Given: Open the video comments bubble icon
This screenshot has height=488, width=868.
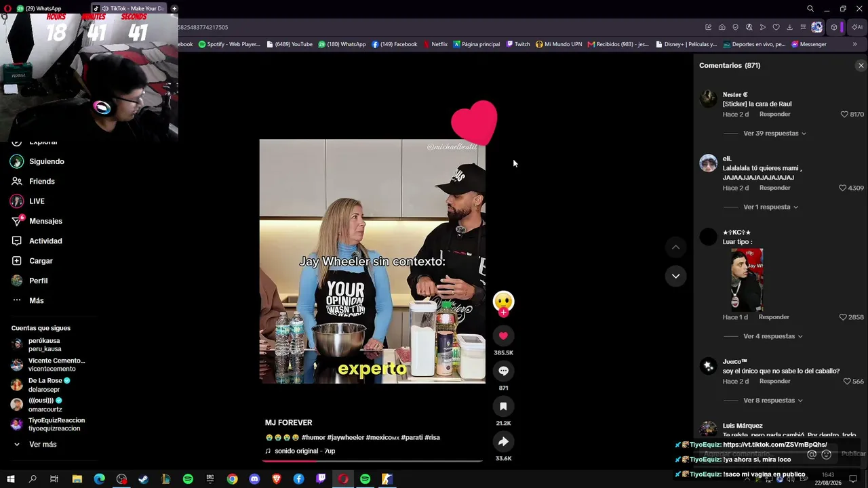Looking at the screenshot, I should coord(503,371).
